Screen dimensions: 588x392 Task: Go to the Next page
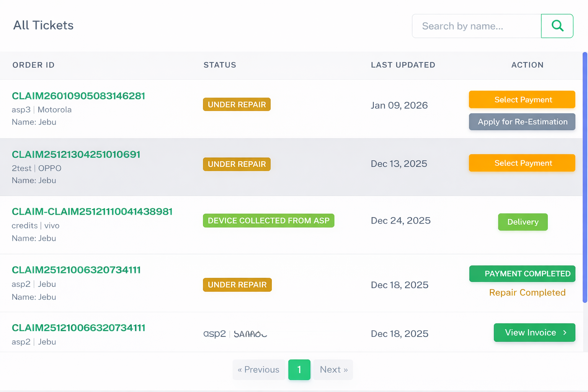tap(333, 369)
